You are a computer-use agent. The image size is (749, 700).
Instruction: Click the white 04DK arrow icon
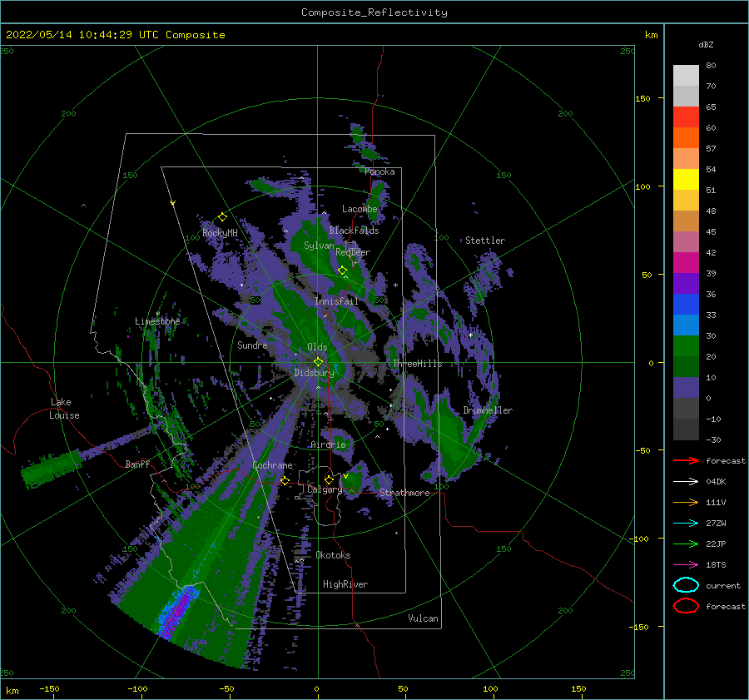point(686,481)
